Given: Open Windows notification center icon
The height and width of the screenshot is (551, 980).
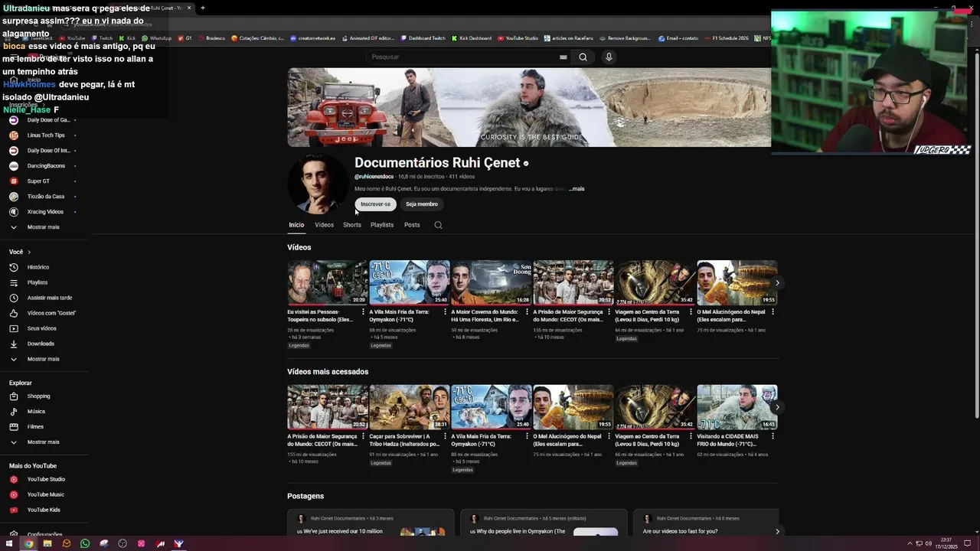Looking at the screenshot, I should coord(968,543).
